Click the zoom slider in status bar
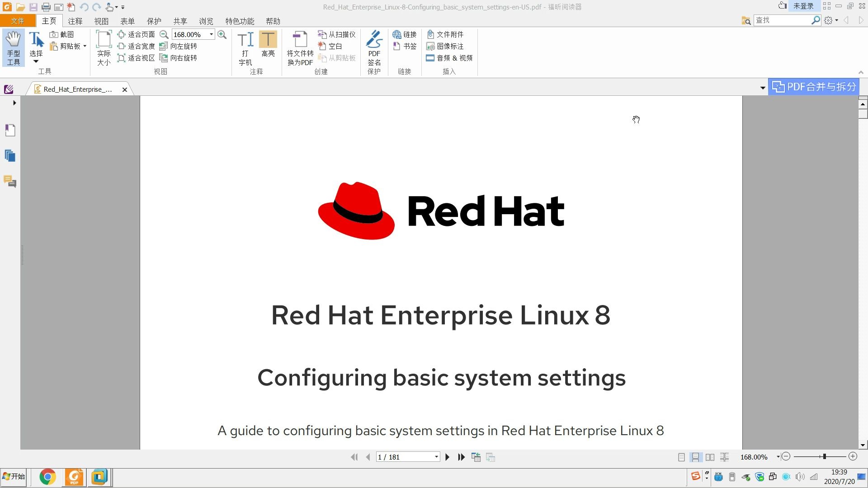Viewport: 868px width, 488px height. (824, 457)
